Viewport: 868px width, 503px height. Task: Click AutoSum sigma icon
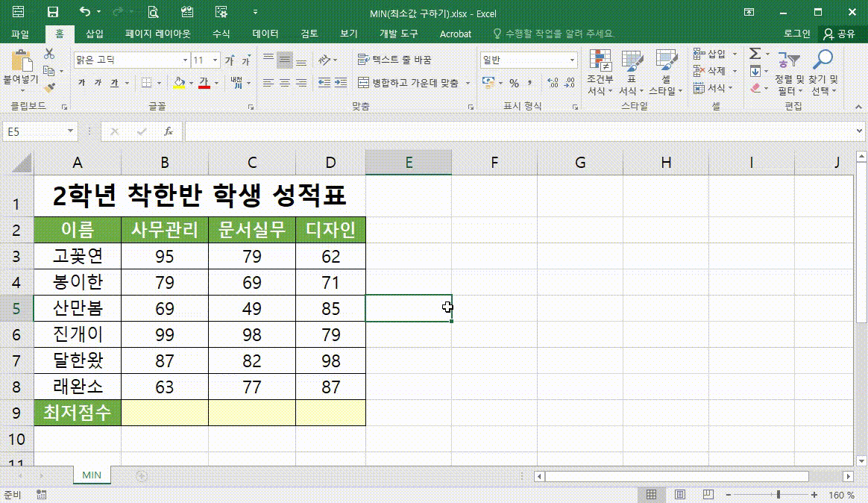755,54
